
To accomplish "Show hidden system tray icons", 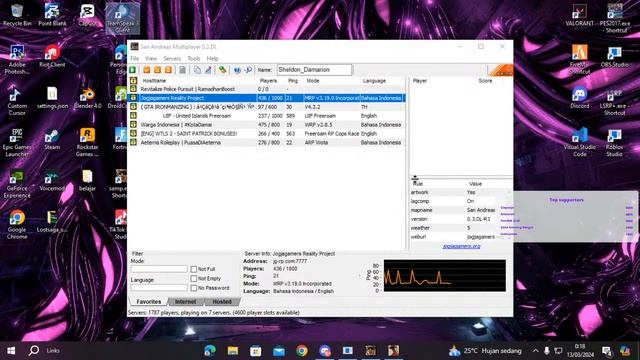I will coord(535,351).
